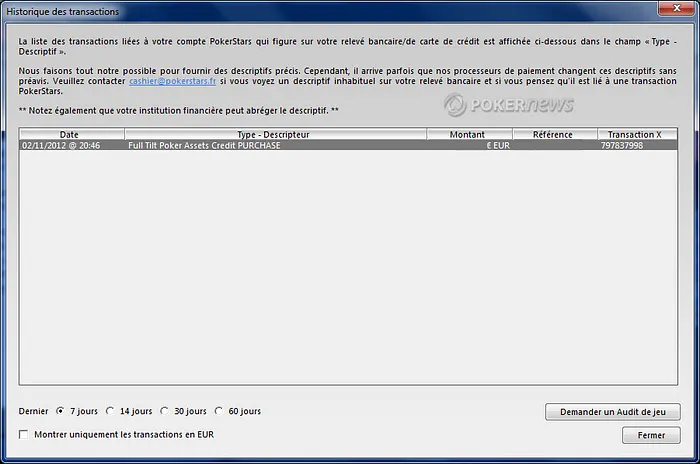The height and width of the screenshot is (464, 700).
Task: Click the € EUR amount cell
Action: (x=498, y=145)
